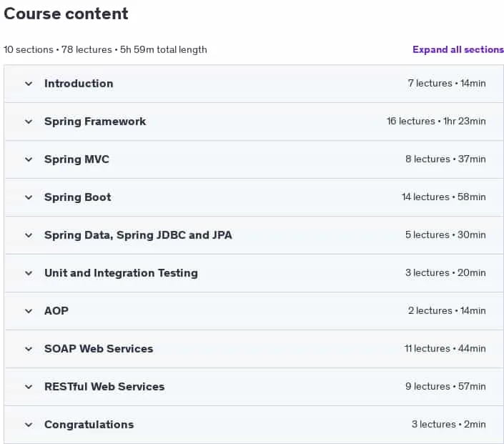The width and height of the screenshot is (504, 444).
Task: Expand chevron for Spring Data, Spring JDBC and JPA
Action: click(29, 235)
